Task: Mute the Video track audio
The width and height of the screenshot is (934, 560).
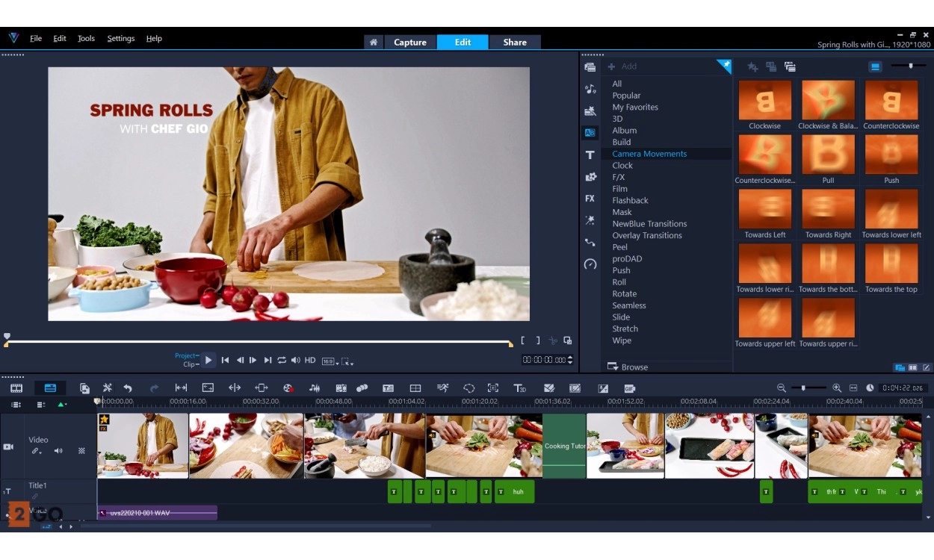Action: 58,451
